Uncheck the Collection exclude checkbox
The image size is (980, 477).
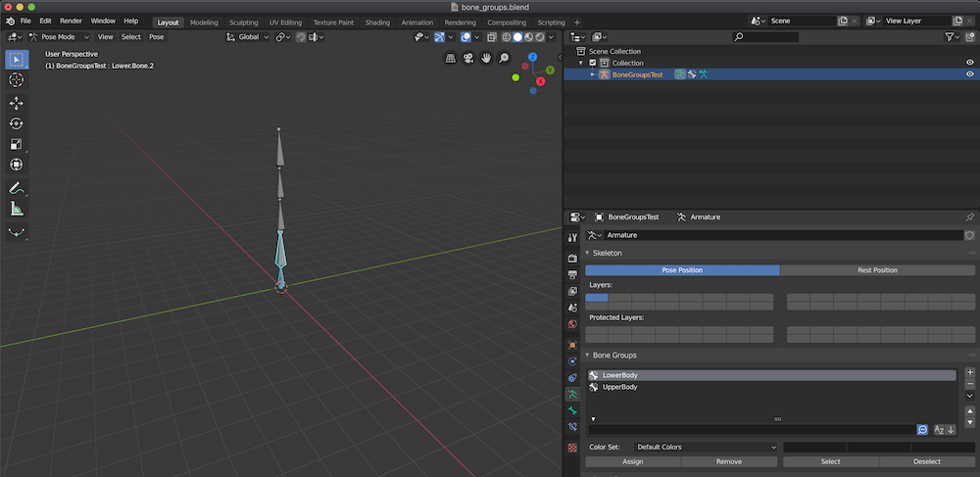[593, 63]
